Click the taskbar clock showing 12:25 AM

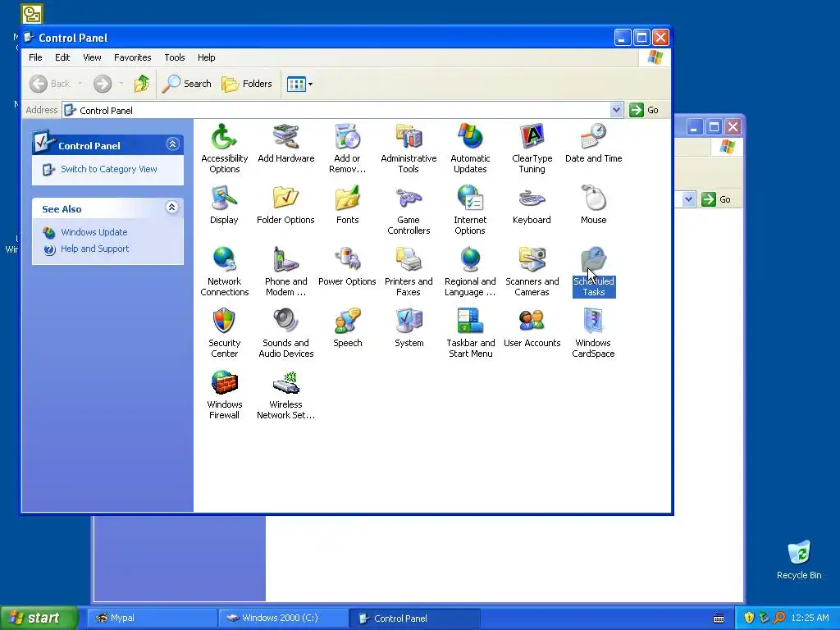click(x=810, y=618)
